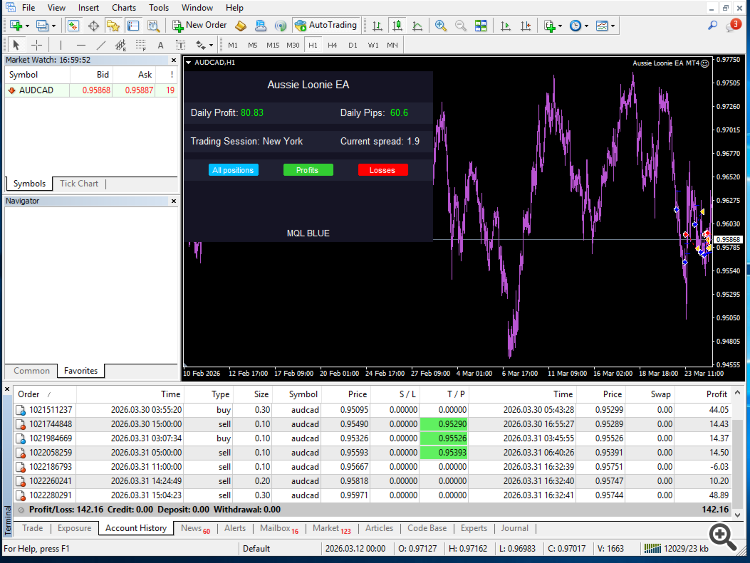Click the signals broadcast icon beside AutoTrading
The image size is (750, 563).
[x=281, y=25]
